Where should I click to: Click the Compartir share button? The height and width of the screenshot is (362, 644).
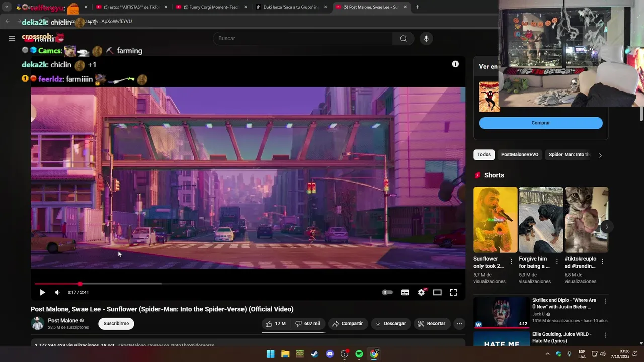pyautogui.click(x=348, y=324)
